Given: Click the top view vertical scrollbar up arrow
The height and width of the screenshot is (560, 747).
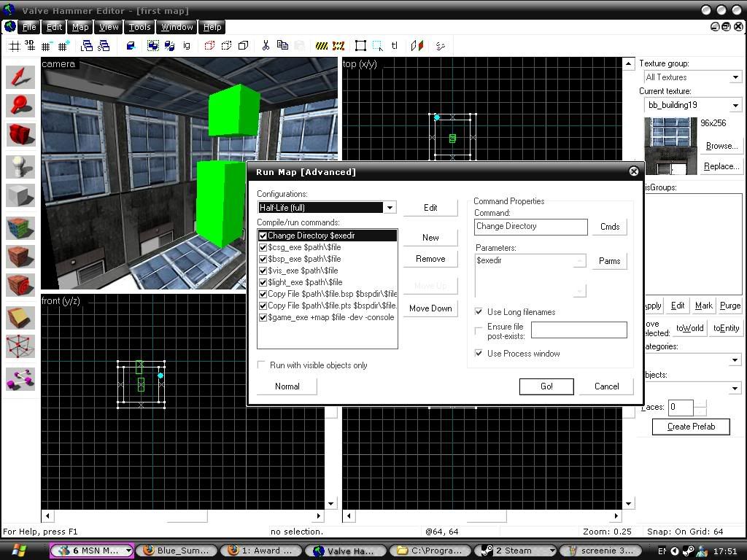Looking at the screenshot, I should (628, 63).
